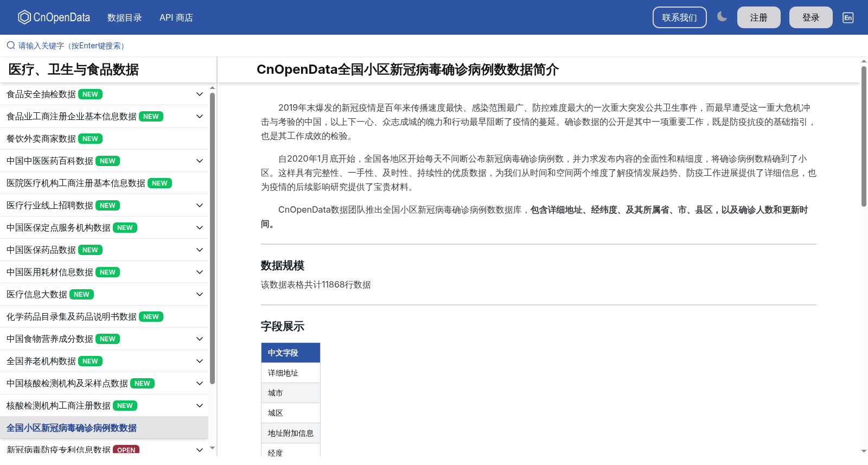
Task: Expand 医疗行业线上招聘数据 chevron
Action: pos(200,206)
